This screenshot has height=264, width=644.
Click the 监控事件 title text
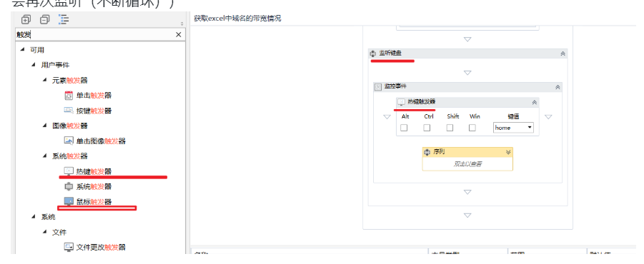tap(395, 87)
